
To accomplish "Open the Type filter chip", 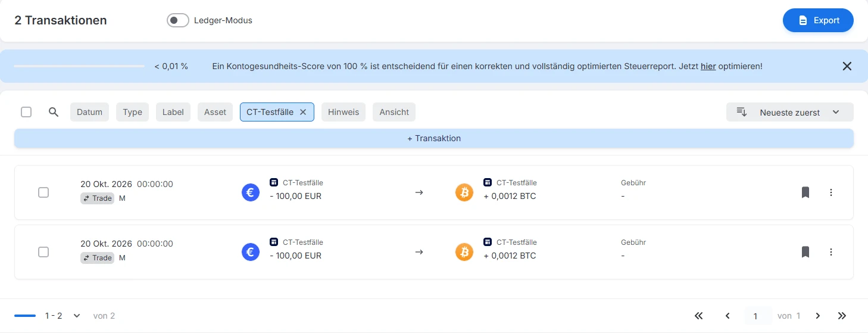I will [x=132, y=112].
